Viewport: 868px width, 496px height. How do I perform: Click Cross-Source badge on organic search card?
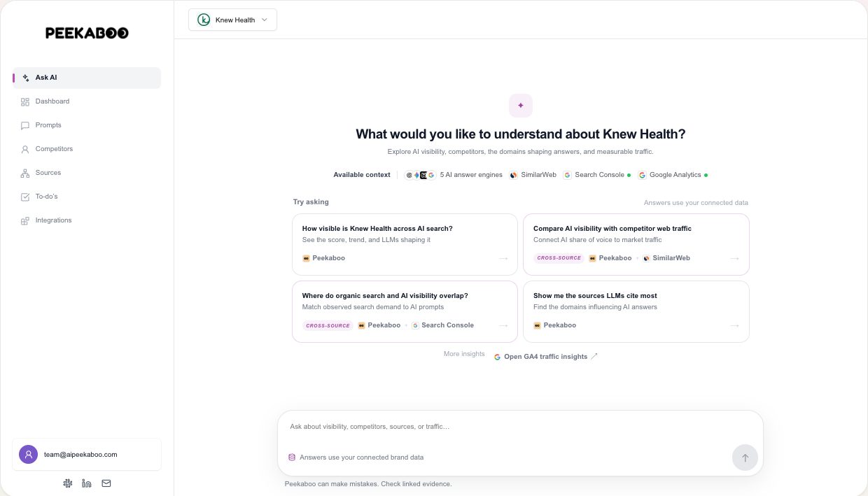[328, 325]
